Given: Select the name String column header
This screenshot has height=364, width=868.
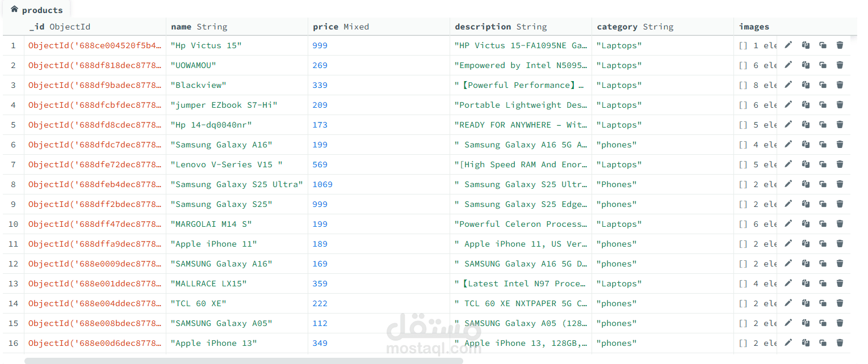Looking at the screenshot, I should click(x=237, y=27).
